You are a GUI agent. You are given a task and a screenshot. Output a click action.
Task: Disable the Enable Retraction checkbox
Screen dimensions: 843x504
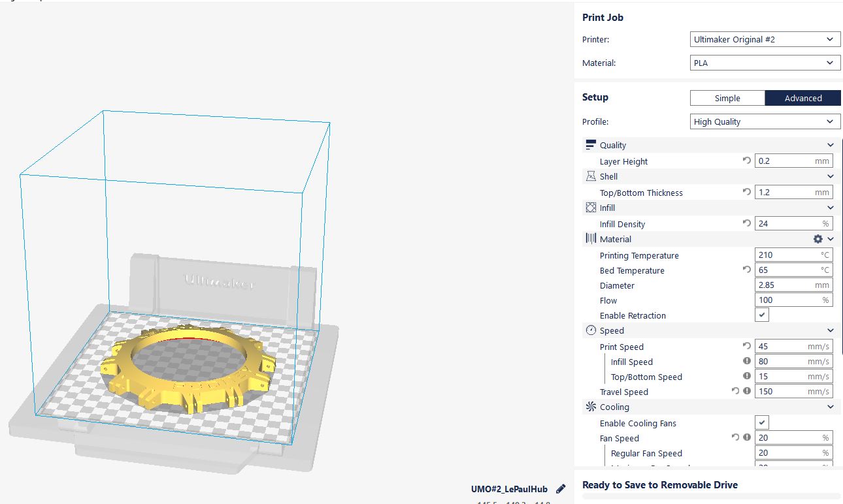click(762, 315)
